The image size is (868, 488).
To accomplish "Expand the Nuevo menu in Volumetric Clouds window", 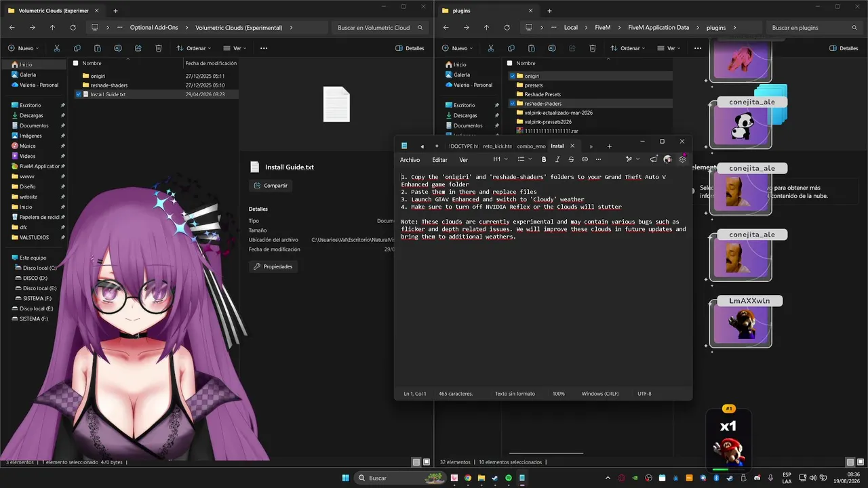I will pos(24,48).
